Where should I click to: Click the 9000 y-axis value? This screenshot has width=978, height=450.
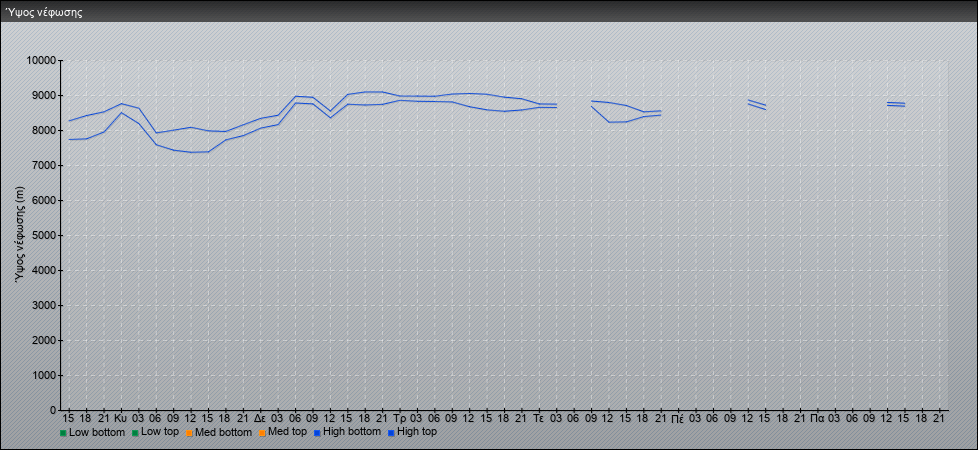(x=44, y=95)
